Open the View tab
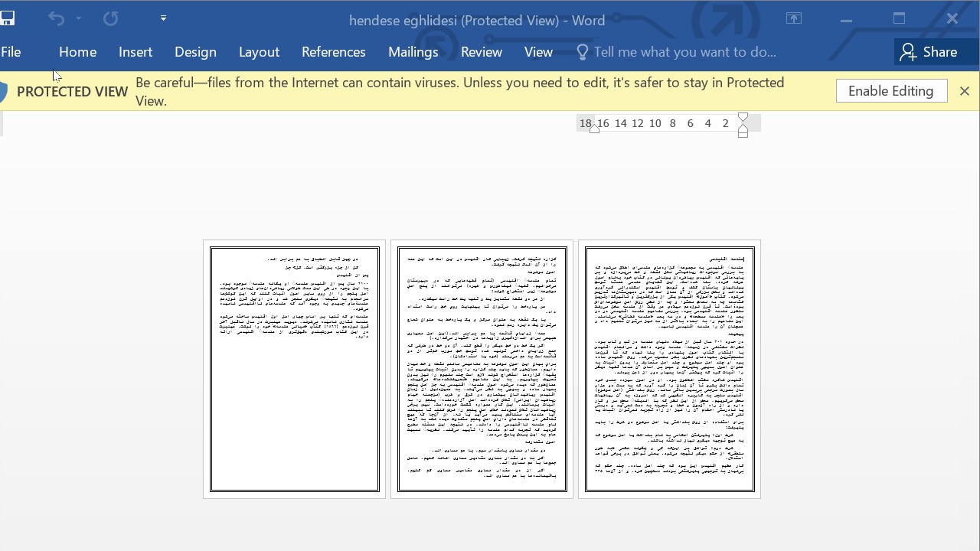 [x=538, y=52]
